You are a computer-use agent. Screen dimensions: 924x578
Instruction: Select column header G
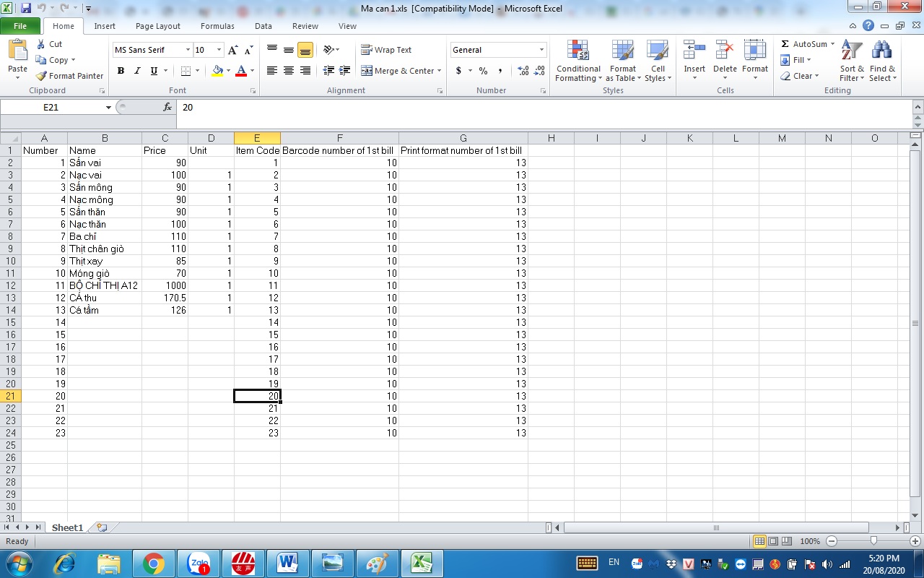click(x=463, y=138)
